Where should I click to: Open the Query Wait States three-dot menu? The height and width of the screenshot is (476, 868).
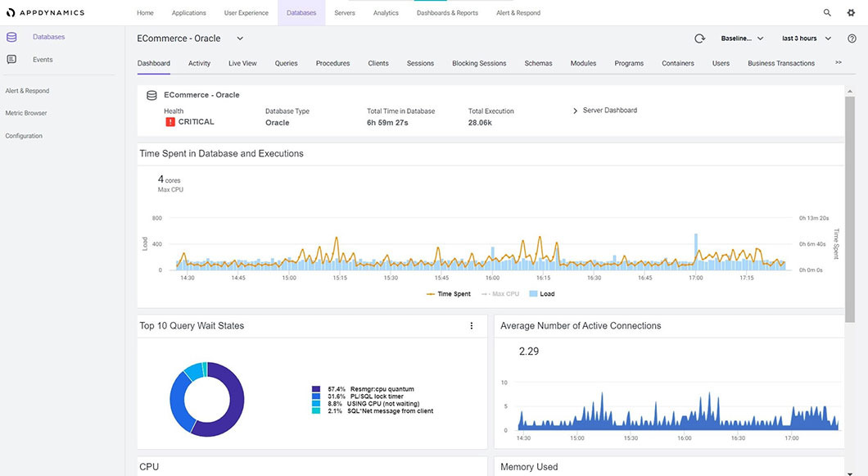click(471, 326)
